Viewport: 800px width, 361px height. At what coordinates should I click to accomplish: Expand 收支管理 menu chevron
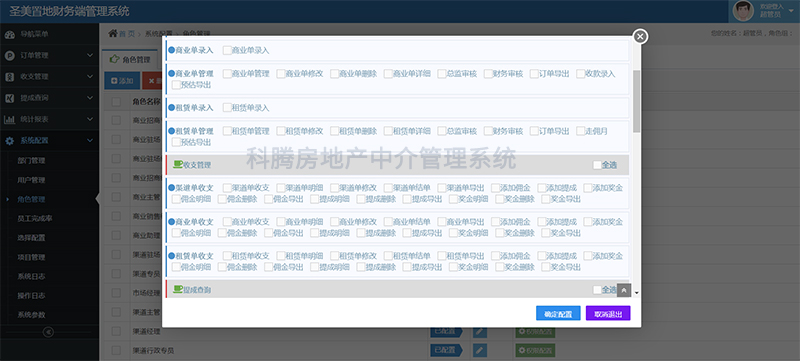point(90,77)
